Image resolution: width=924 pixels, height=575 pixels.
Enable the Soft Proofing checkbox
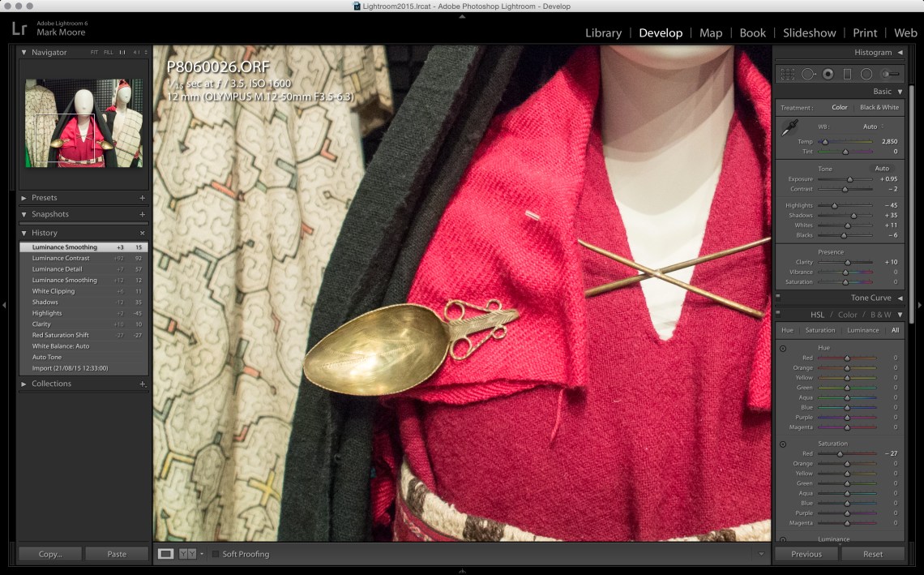[x=216, y=554]
